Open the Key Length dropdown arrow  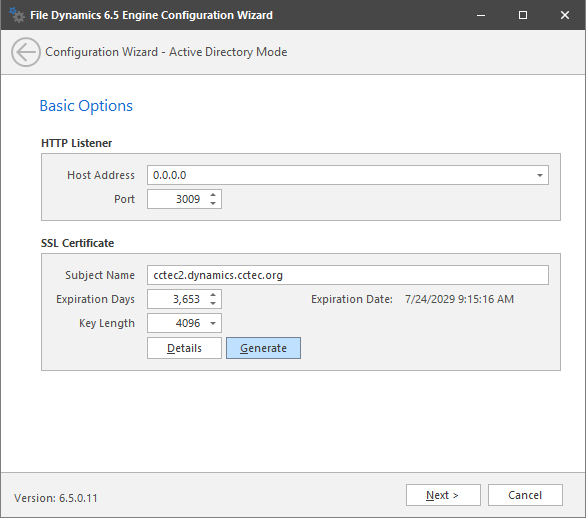(213, 323)
